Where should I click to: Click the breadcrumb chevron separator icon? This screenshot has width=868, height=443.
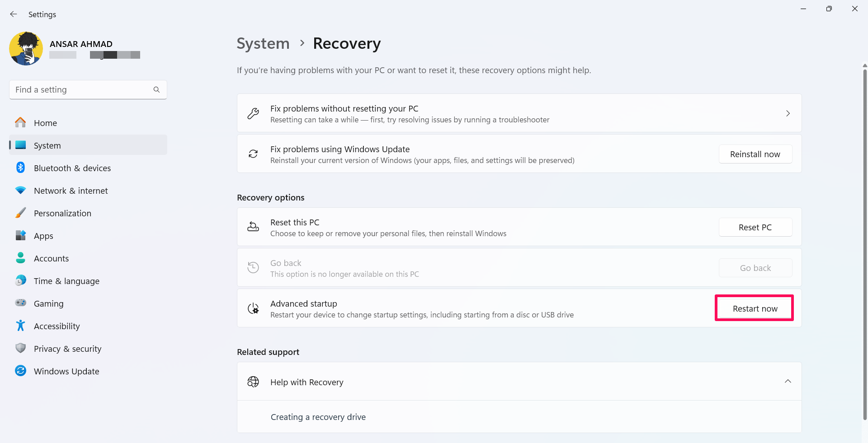click(x=302, y=43)
